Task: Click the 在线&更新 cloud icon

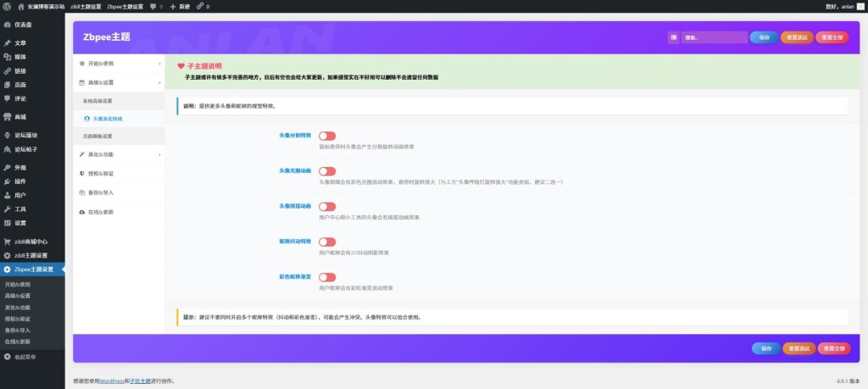Action: tap(82, 212)
